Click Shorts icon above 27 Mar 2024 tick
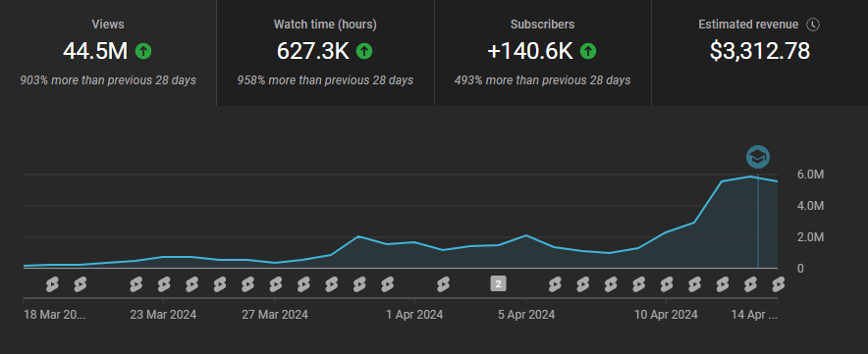Screen dimensions: 868x354 coord(276,284)
